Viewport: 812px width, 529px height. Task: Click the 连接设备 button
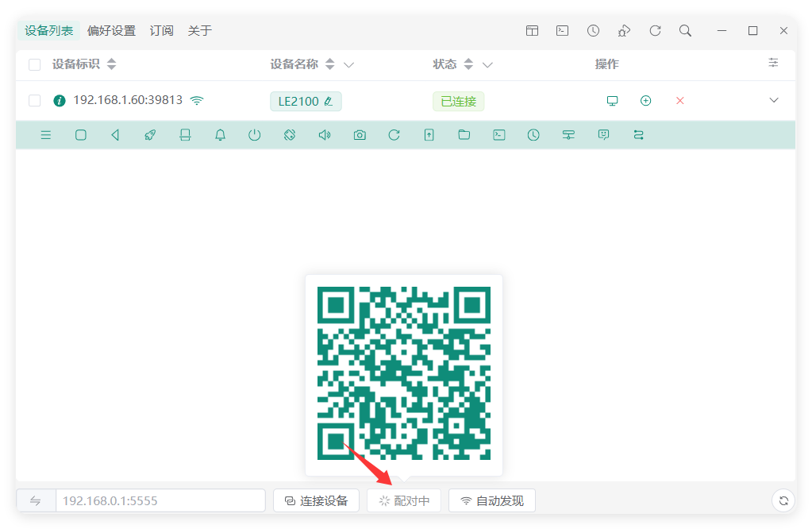(317, 500)
